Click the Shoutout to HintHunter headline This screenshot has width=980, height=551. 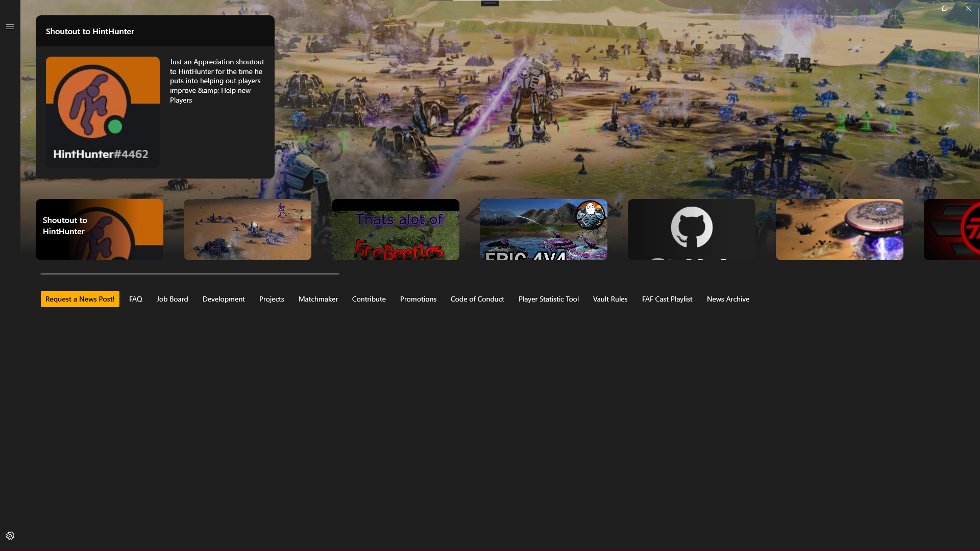[x=90, y=31]
